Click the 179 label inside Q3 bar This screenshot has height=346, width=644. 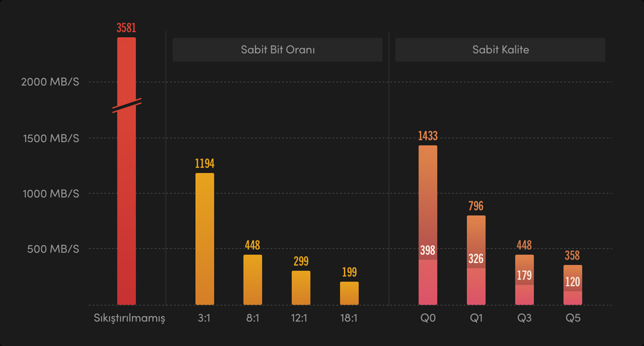524,275
